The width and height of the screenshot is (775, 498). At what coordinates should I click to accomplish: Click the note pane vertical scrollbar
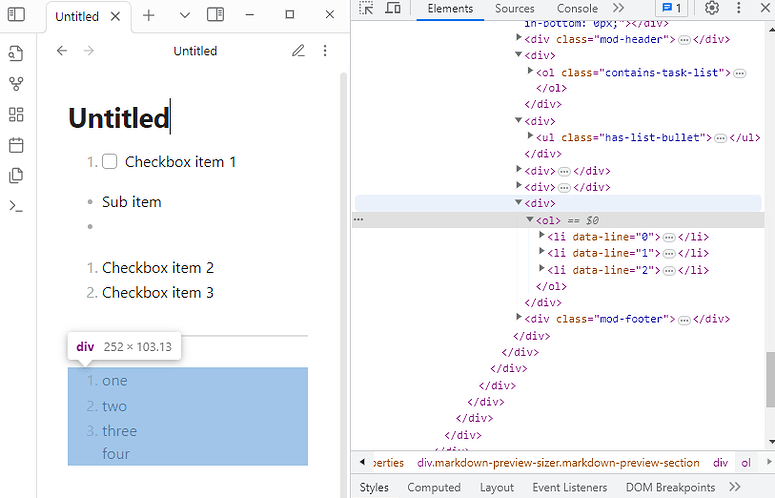(x=344, y=285)
